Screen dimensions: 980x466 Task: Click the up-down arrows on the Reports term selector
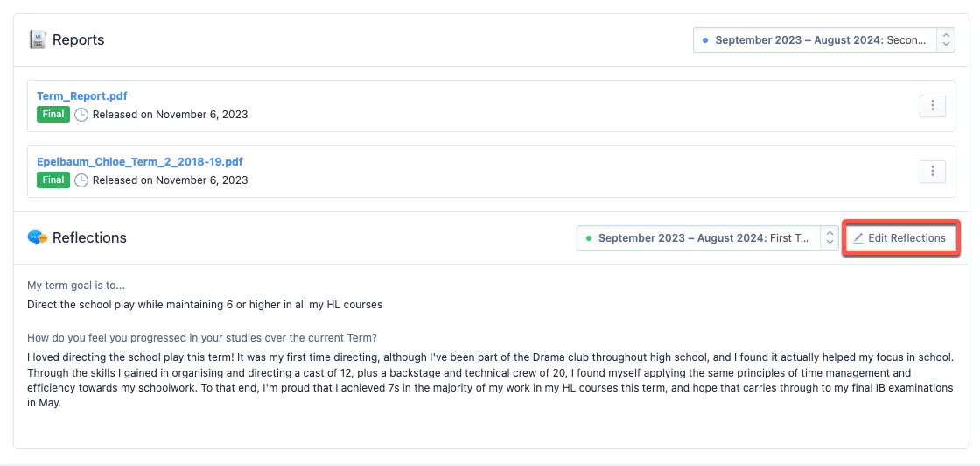(x=946, y=40)
